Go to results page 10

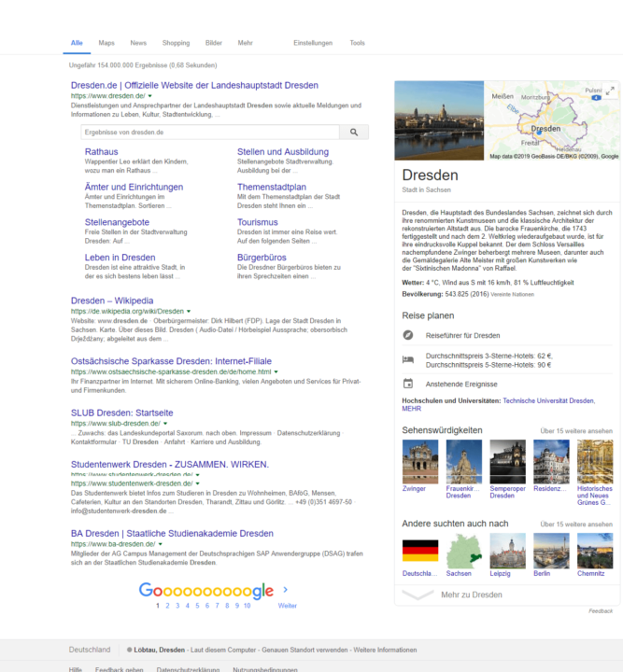(x=247, y=606)
